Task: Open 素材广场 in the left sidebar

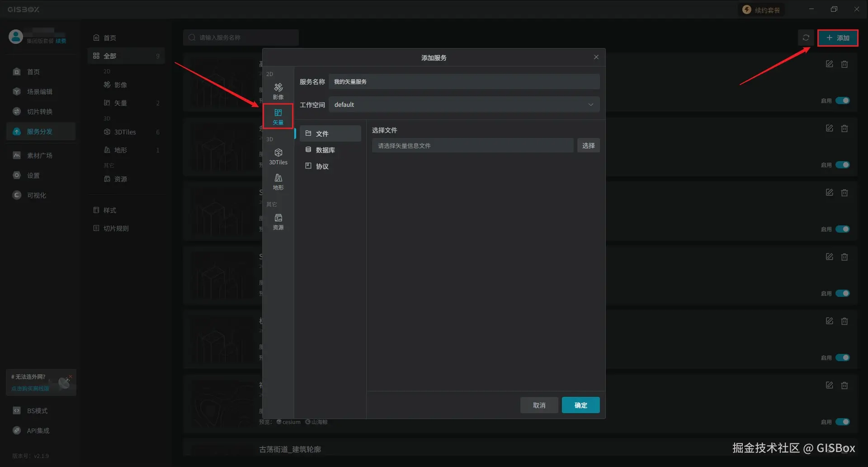Action: tap(41, 155)
